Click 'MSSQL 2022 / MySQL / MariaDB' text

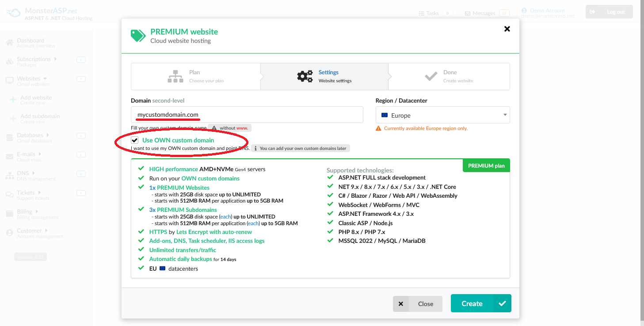coord(382,241)
